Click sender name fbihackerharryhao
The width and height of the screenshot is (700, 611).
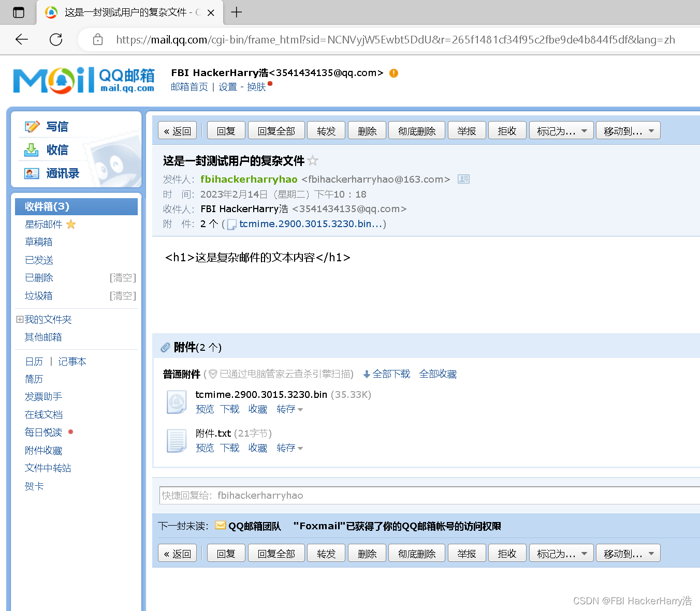[x=249, y=179]
